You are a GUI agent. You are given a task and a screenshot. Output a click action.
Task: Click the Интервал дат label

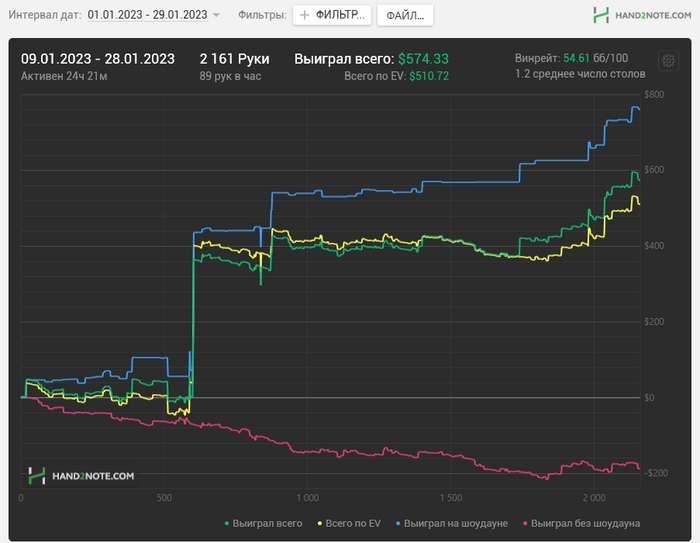point(45,15)
